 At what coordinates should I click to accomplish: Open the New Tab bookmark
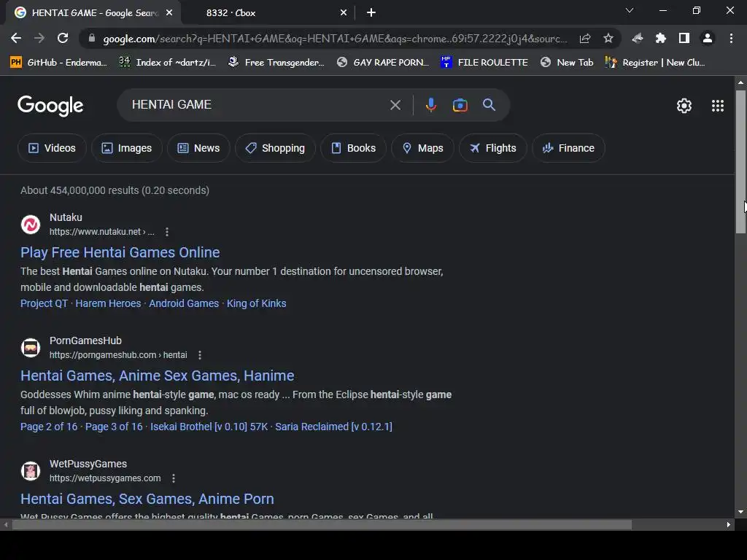567,63
